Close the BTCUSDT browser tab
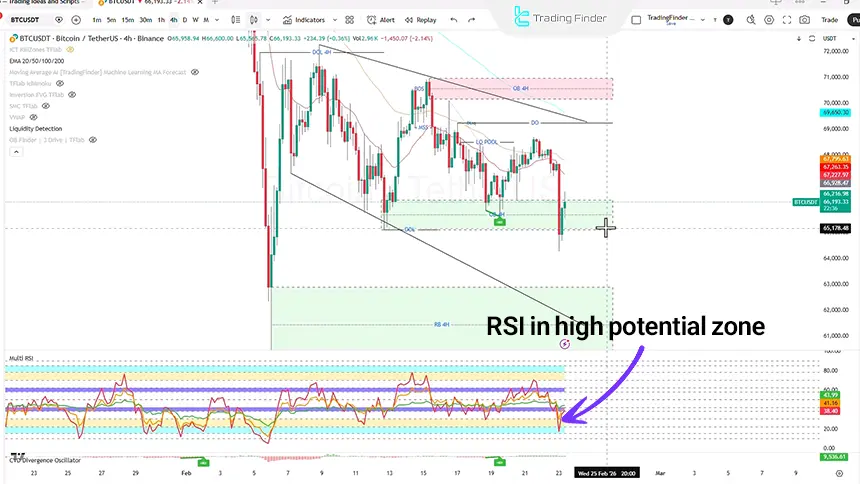This screenshot has height=484, width=860. (x=200, y=2)
